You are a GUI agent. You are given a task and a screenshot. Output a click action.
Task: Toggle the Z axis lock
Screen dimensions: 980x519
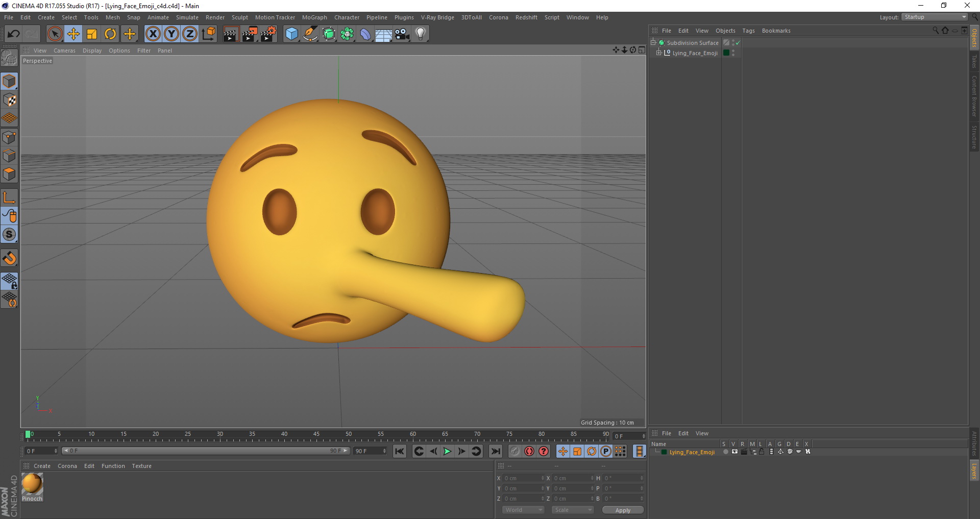190,34
